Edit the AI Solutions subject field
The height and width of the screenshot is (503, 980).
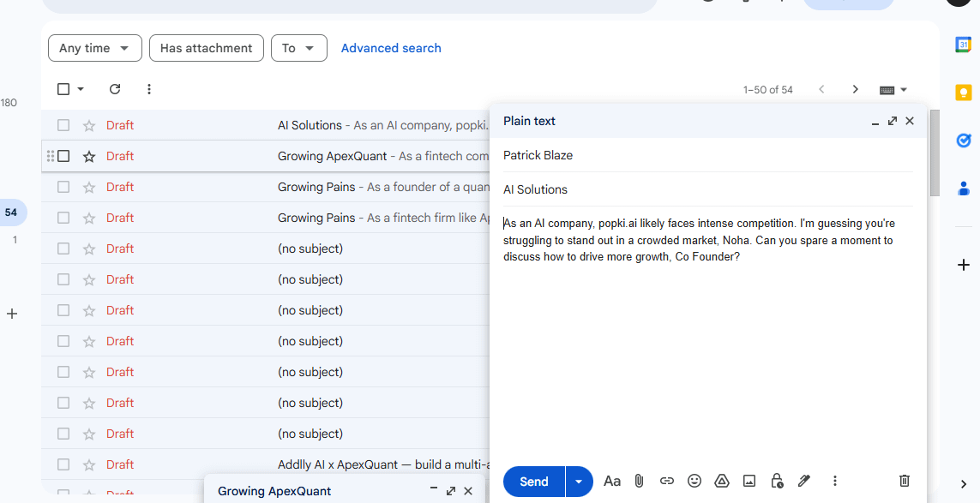(x=707, y=189)
